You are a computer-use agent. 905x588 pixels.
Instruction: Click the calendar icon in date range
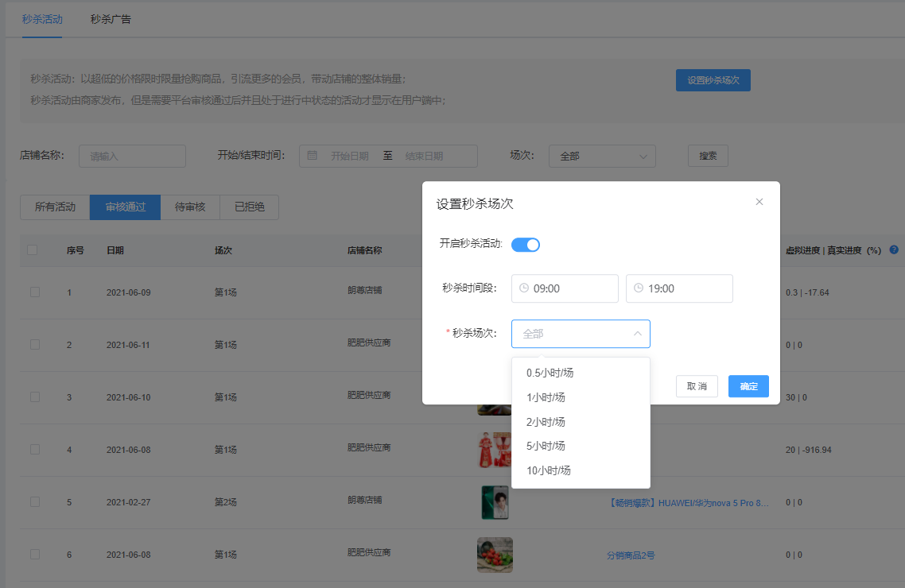[313, 156]
